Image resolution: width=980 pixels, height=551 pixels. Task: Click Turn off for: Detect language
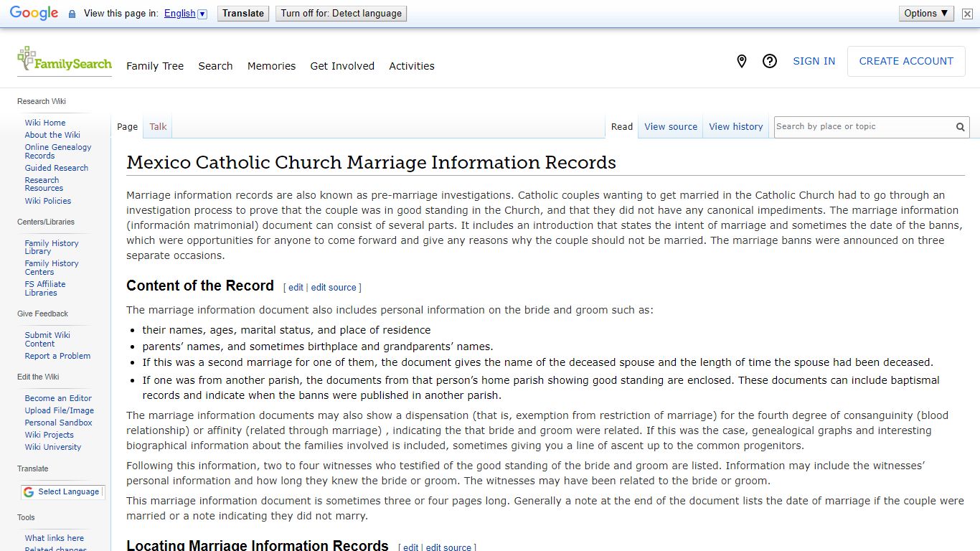coord(341,13)
